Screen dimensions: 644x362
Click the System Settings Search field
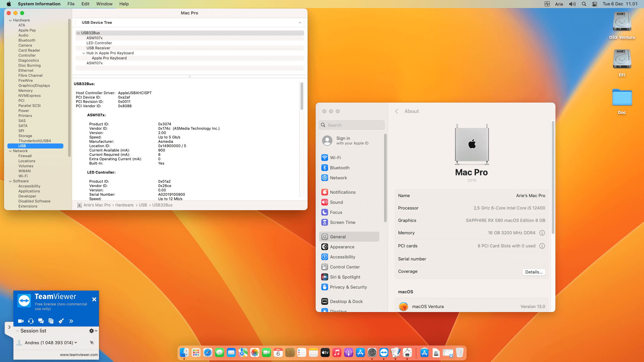[352, 125]
